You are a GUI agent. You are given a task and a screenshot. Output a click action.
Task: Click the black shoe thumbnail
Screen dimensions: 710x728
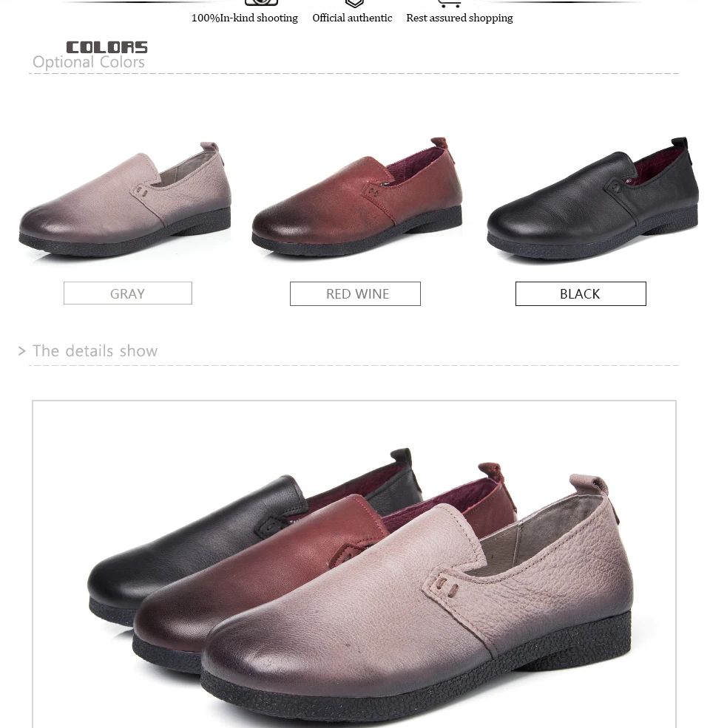click(x=593, y=199)
